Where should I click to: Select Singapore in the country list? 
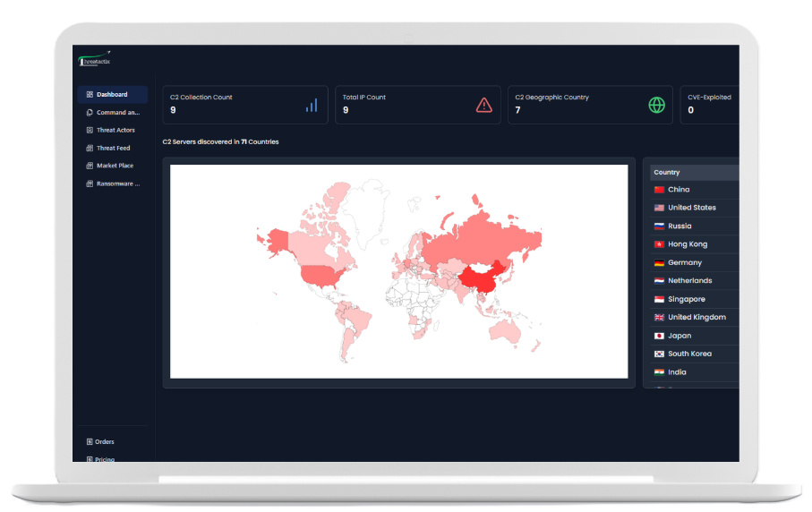click(x=695, y=299)
